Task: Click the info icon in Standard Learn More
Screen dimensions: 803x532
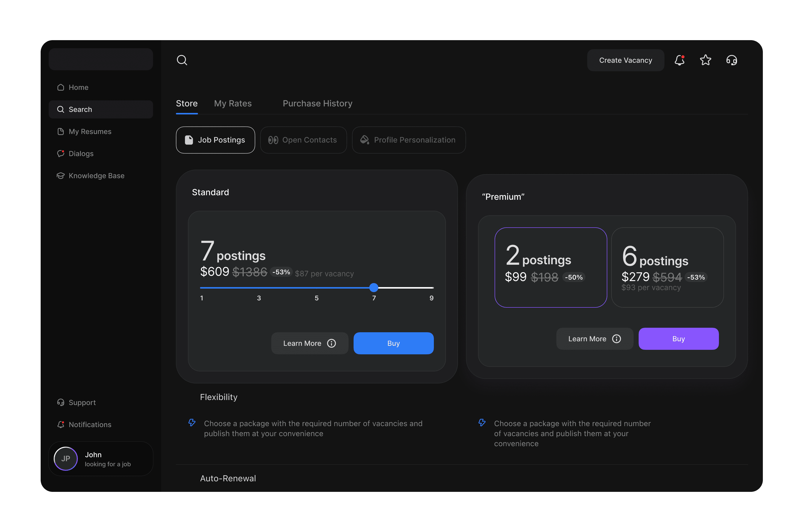Action: click(331, 343)
